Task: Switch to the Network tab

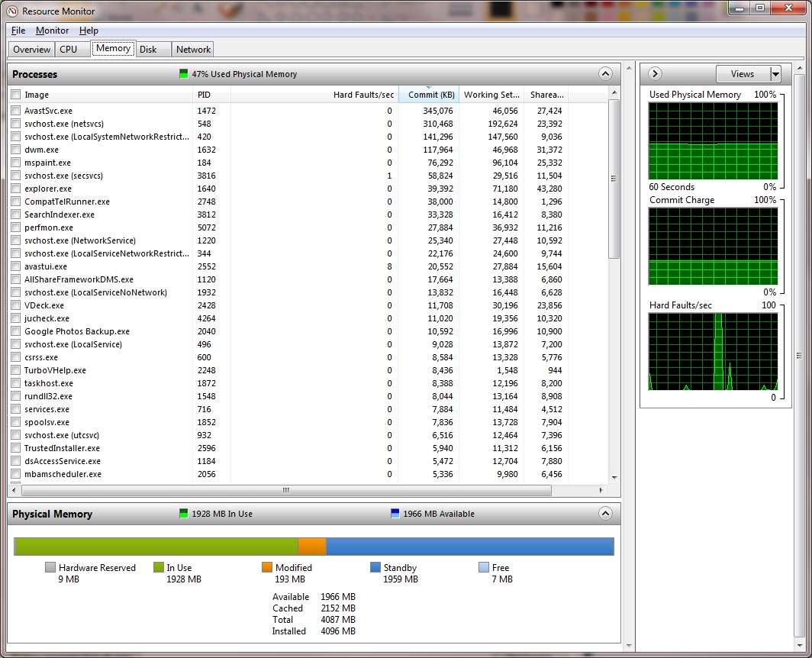Action: 193,49
